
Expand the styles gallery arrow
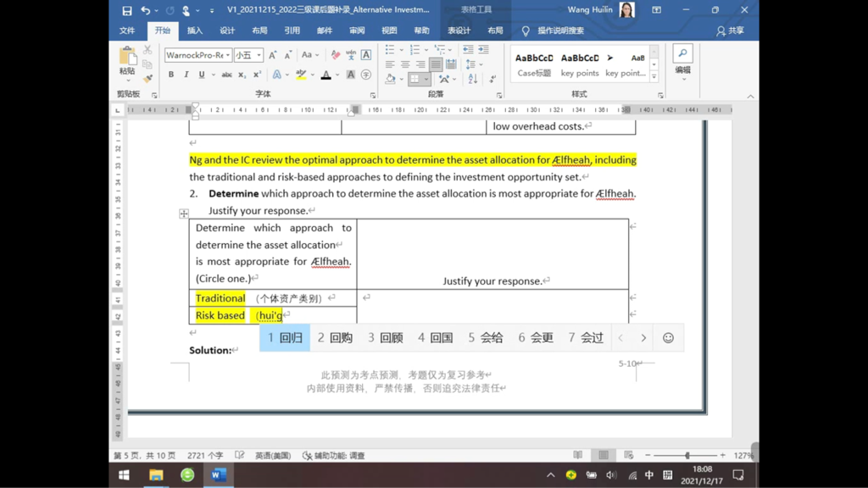click(654, 77)
